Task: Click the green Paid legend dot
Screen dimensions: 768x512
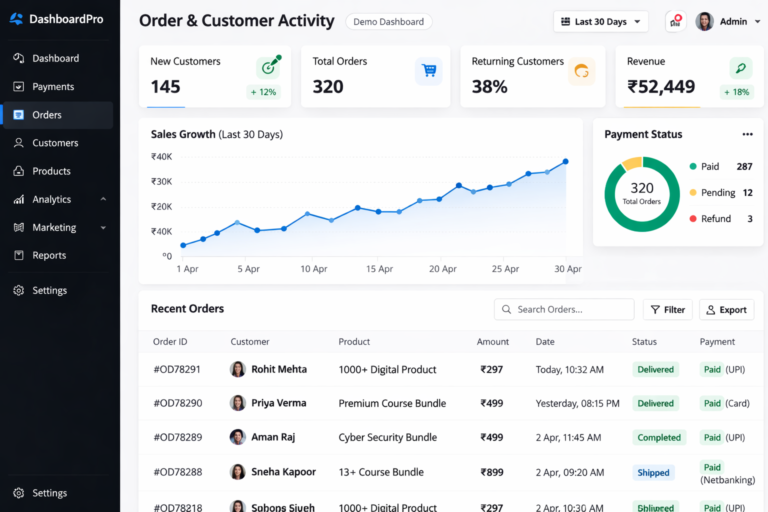Action: 692,167
